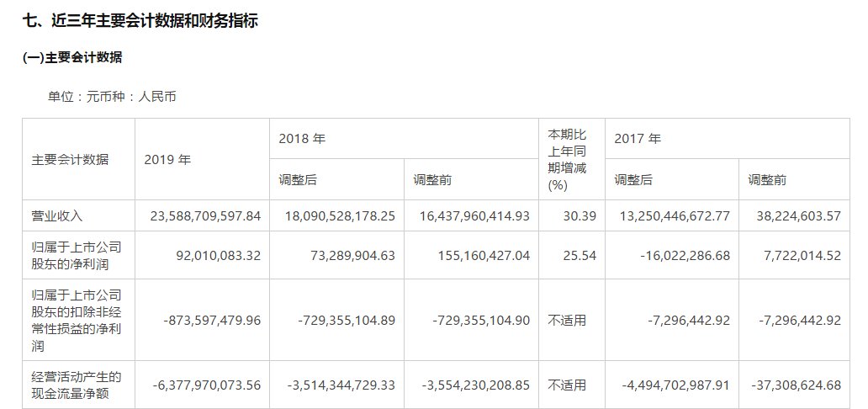This screenshot has width=868, height=409.
Task: Select the 主要会计数据 table header cell
Action: click(70, 159)
